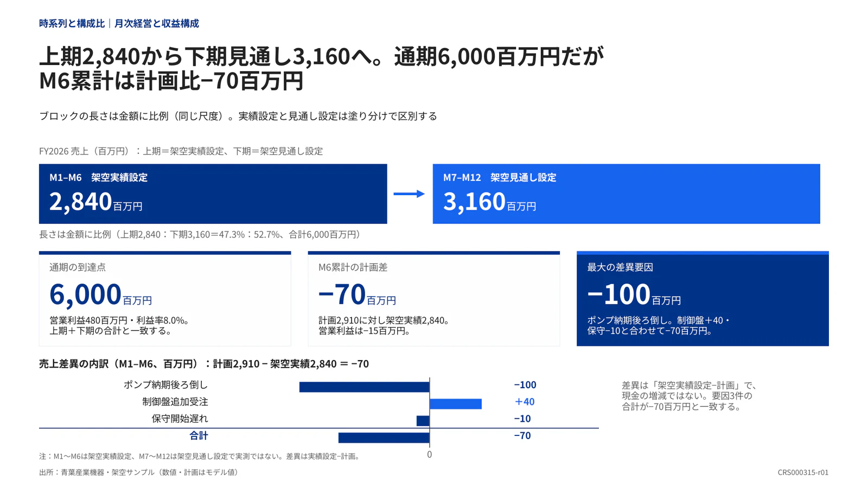The width and height of the screenshot is (868, 488).
Task: Click the row label '合計'
Action: [199, 435]
